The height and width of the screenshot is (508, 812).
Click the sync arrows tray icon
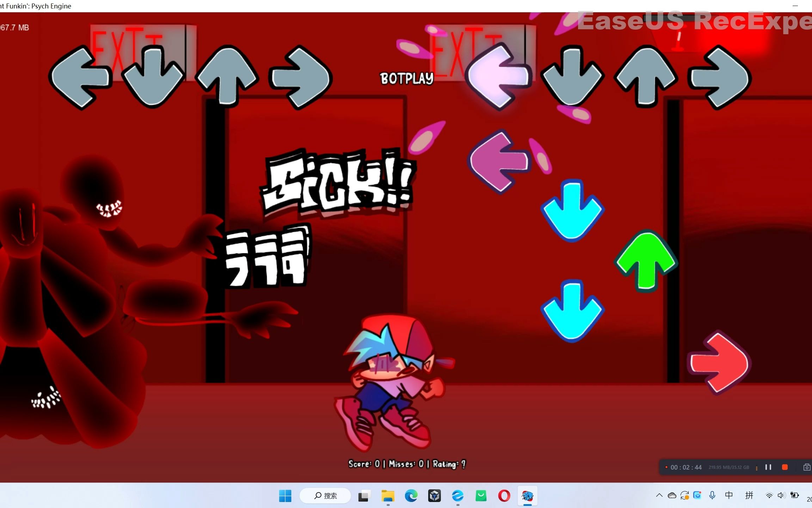click(x=685, y=495)
